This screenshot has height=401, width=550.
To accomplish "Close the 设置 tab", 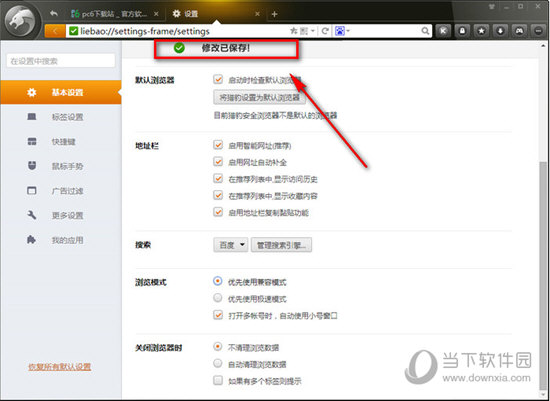I will click(257, 14).
